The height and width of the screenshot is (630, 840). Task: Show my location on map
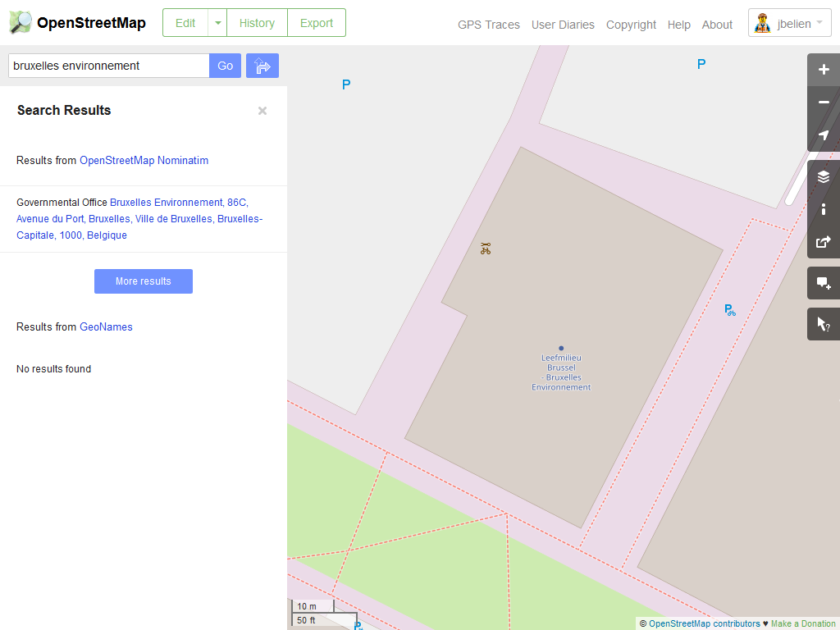pos(824,135)
